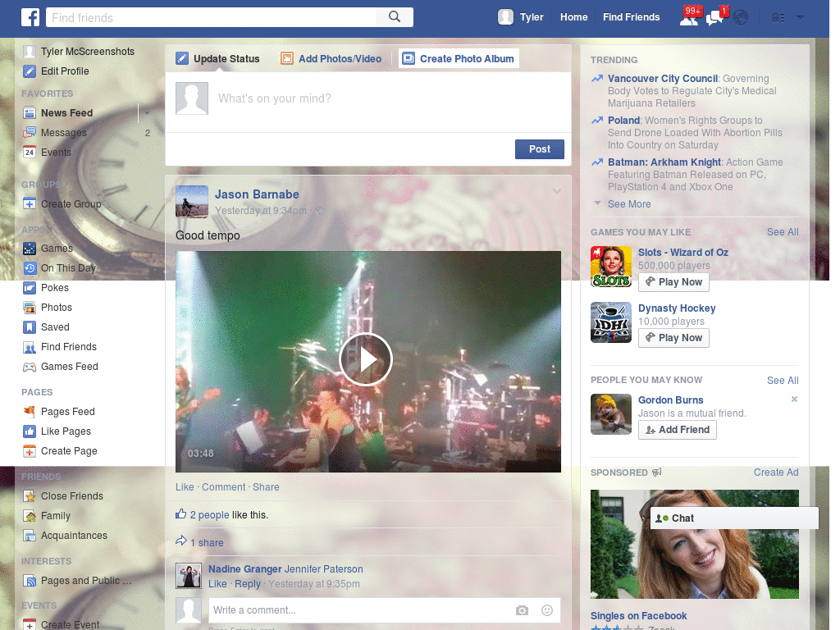This screenshot has height=630, width=840.
Task: See All games you may like
Action: [783, 232]
